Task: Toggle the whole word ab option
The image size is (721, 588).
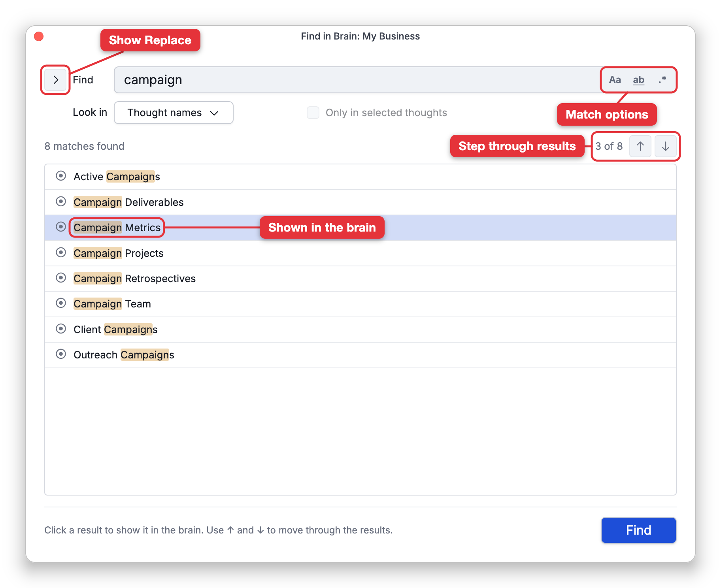Action: [638, 80]
